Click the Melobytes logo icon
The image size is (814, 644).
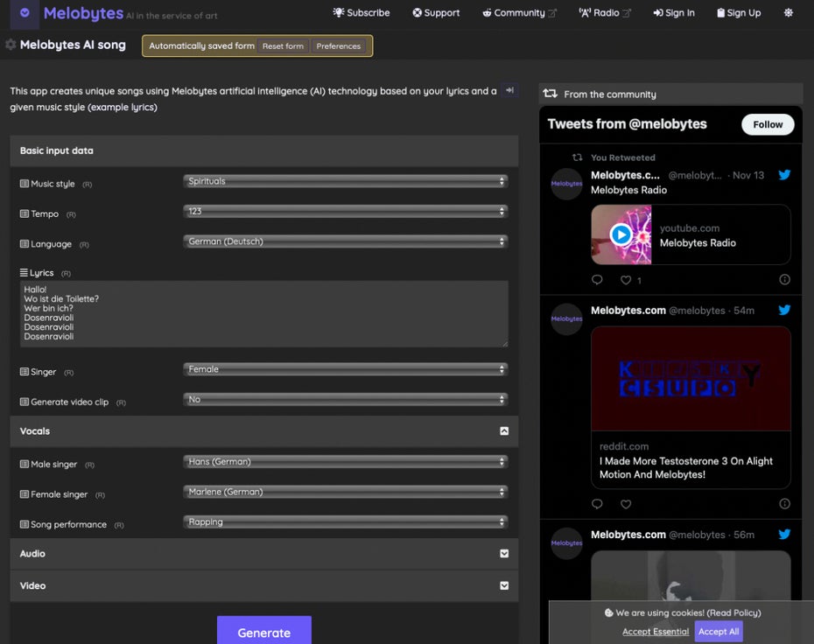point(25,13)
